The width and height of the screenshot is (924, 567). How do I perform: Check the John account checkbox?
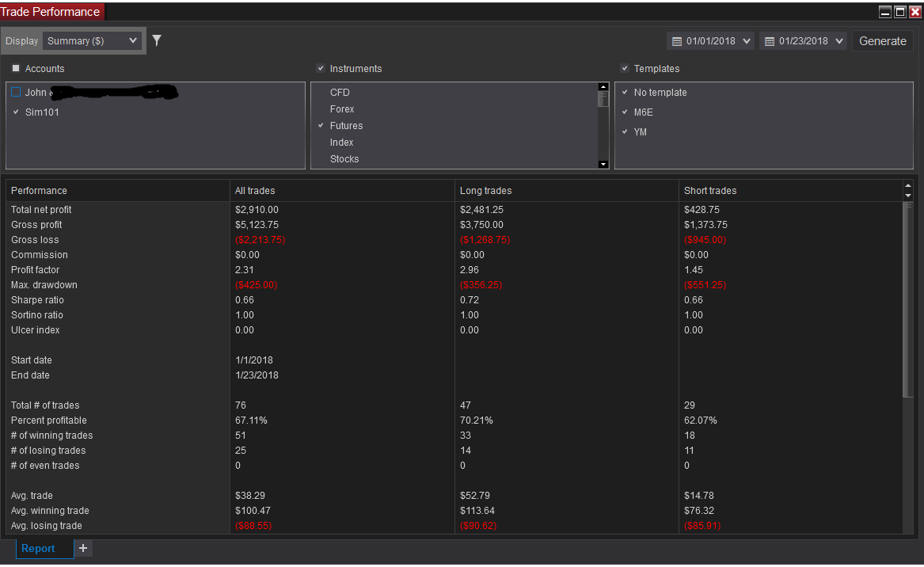[16, 92]
